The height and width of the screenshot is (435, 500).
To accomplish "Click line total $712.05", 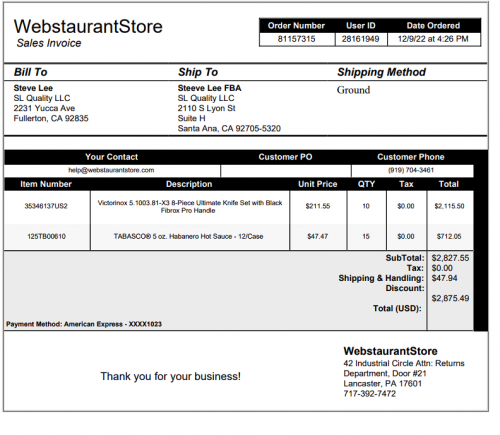I will click(x=449, y=236).
